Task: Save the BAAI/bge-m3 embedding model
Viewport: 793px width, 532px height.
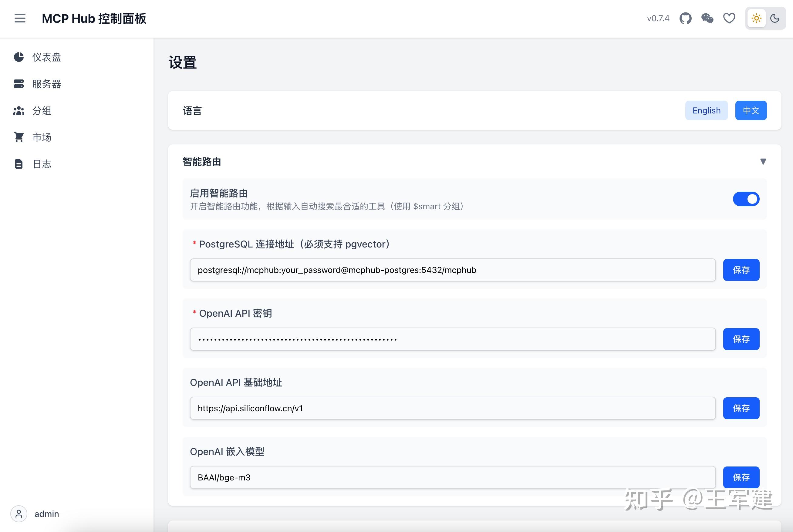Action: (741, 477)
